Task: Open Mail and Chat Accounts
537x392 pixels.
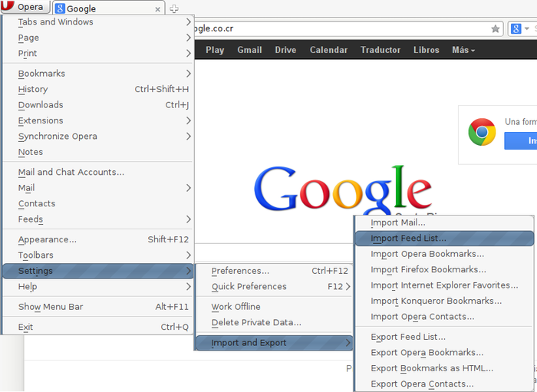Action: coord(98,172)
